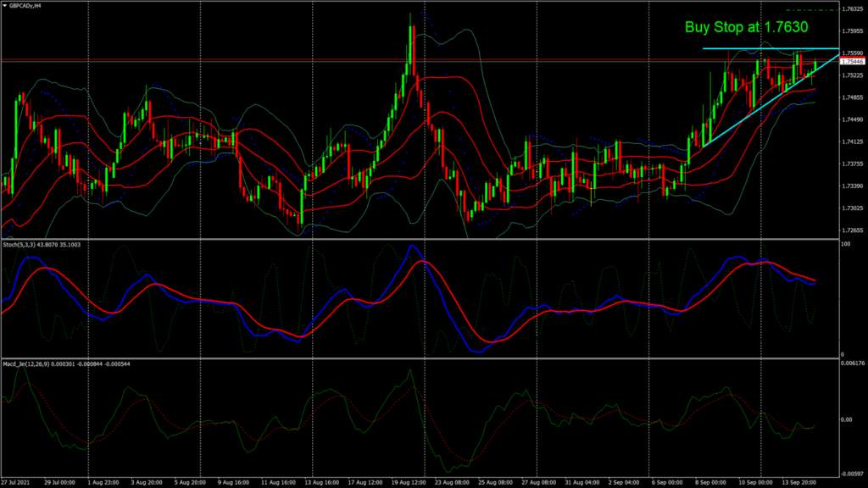Click the 1 Aug 23:00 date label
This screenshot has height=488, width=868.
[x=103, y=482]
